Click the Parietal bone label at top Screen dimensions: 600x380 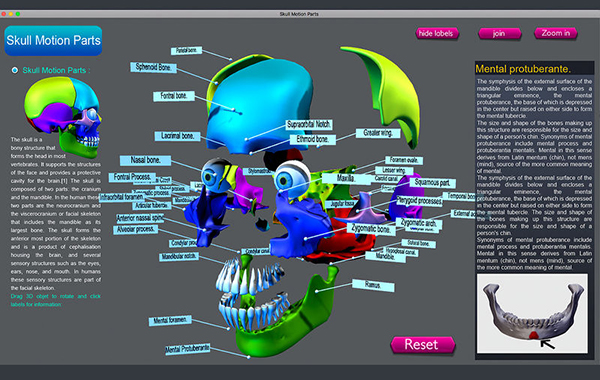click(x=186, y=50)
